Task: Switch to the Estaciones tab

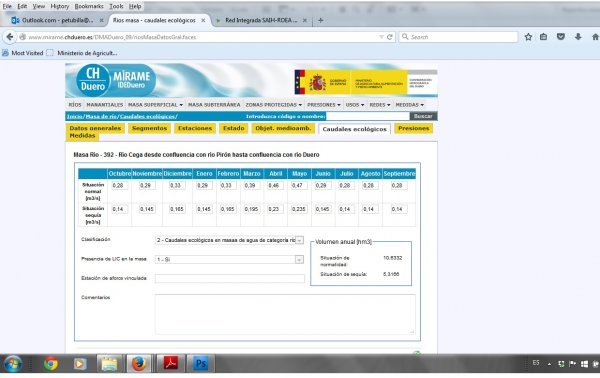Action: 195,129
